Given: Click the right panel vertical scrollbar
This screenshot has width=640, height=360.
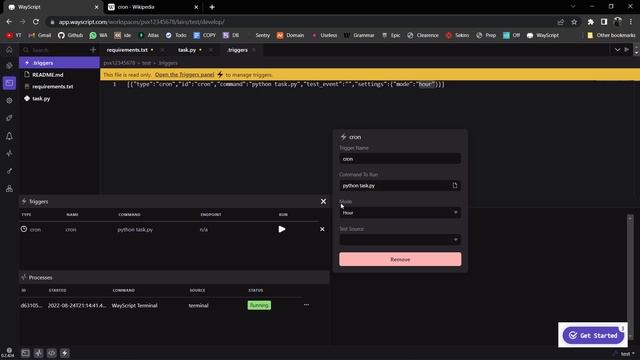Looking at the screenshot, I should 630,278.
